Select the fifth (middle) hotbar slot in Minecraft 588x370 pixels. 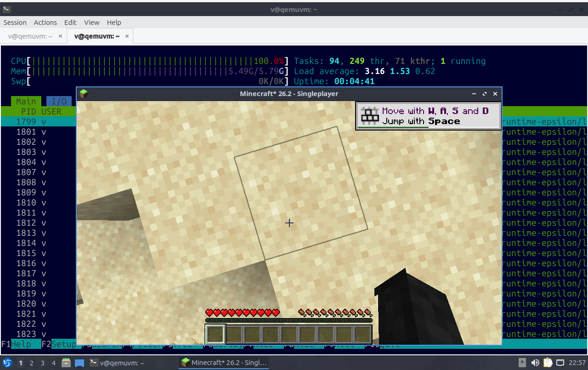click(289, 334)
